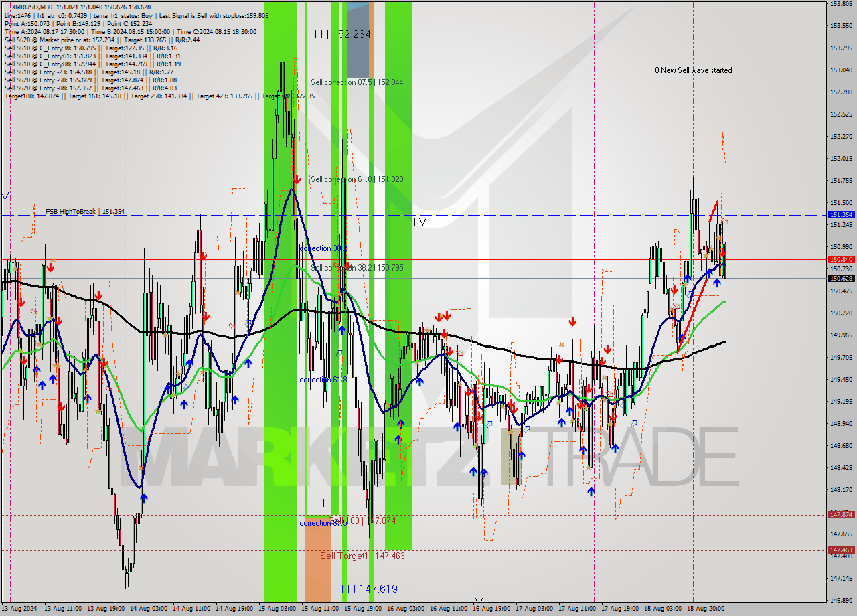Viewport: 857px width, 616px height.
Task: Select the orange rectangle near the bottom of the chart
Action: tap(318, 558)
